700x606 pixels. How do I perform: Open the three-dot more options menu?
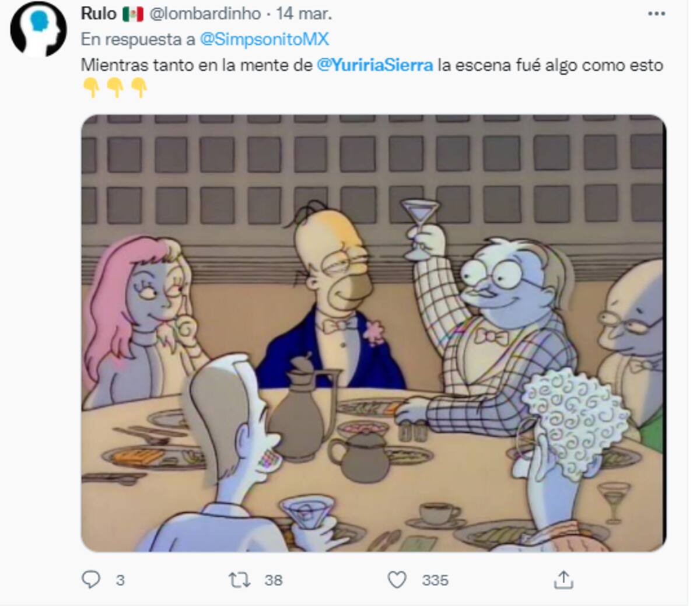point(656,14)
